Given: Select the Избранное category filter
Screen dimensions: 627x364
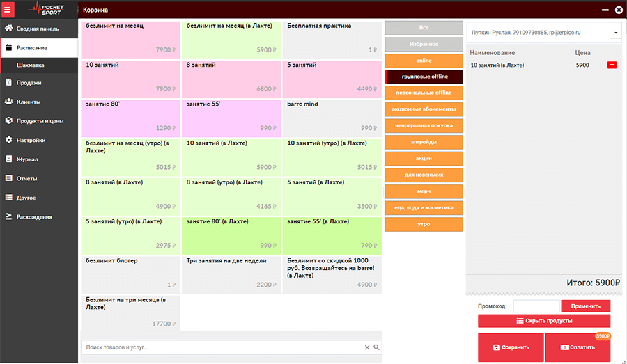Looking at the screenshot, I should (424, 44).
